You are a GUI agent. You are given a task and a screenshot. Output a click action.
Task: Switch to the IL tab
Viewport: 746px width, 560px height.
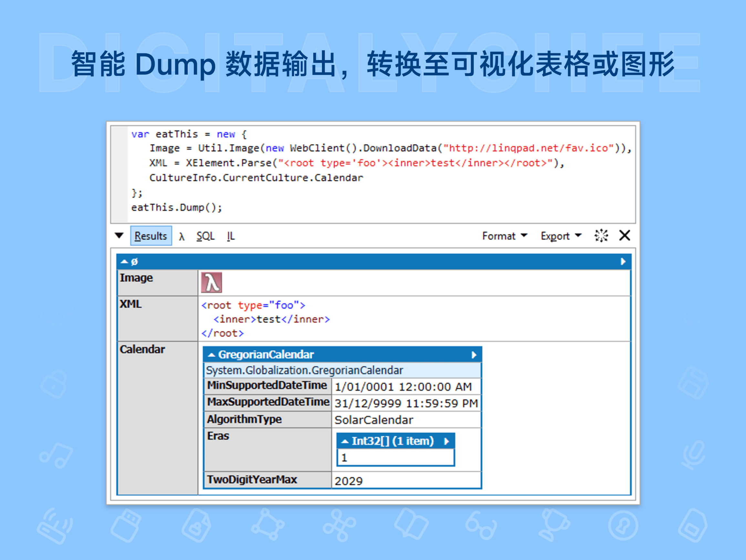coord(231,235)
